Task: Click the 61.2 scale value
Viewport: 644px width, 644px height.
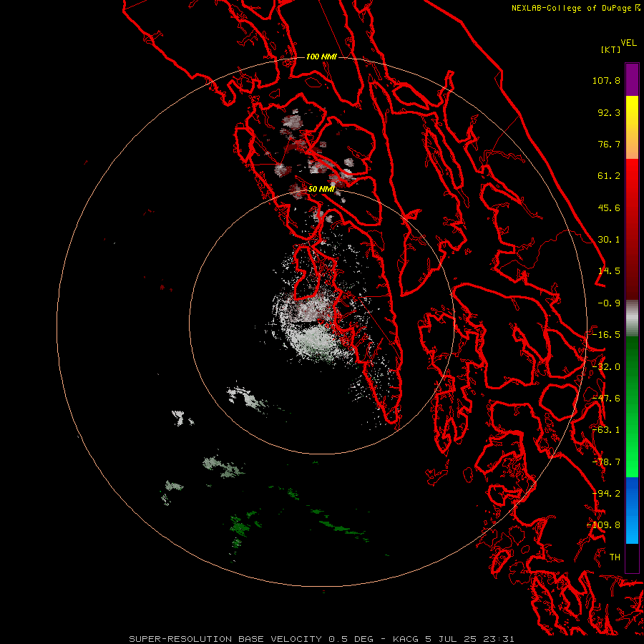Action: (x=609, y=176)
